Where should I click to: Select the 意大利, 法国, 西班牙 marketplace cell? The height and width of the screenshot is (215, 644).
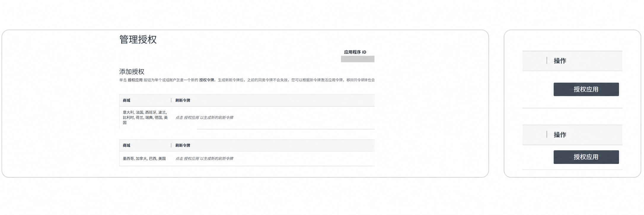(x=145, y=118)
